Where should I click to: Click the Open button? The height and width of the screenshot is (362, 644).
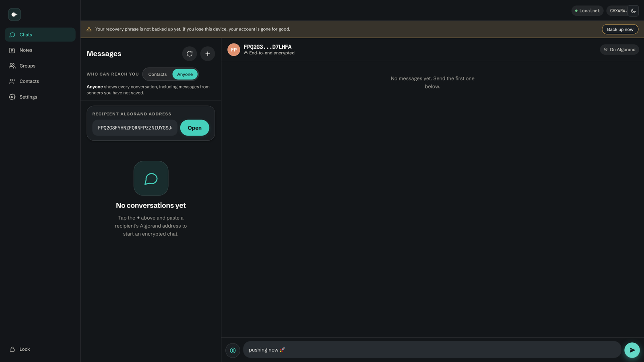point(194,128)
